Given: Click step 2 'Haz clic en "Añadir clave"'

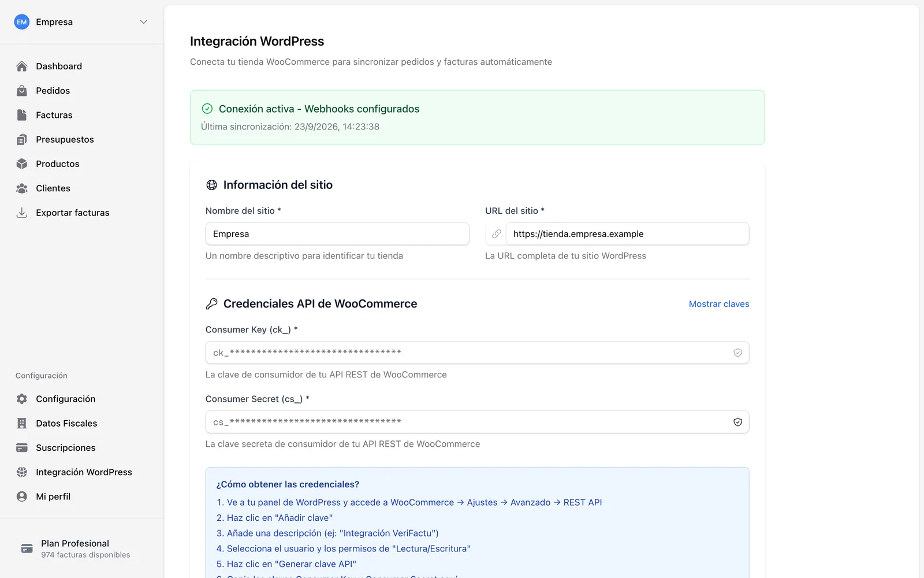Looking at the screenshot, I should (x=274, y=518).
